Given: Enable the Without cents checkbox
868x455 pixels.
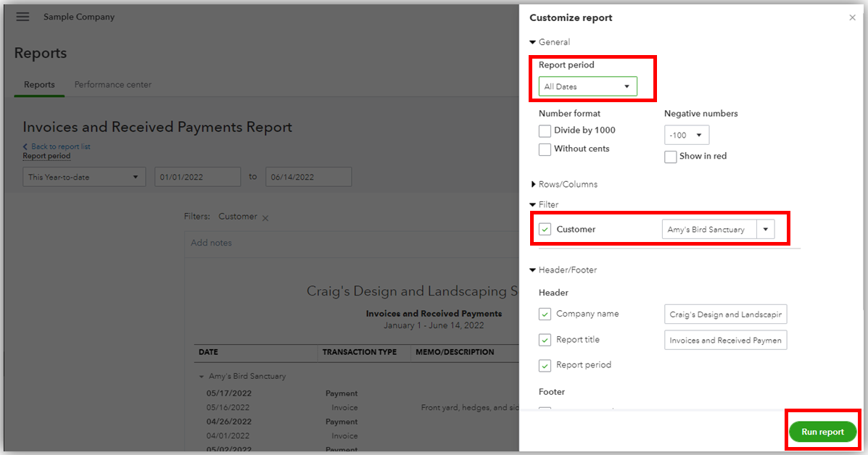Looking at the screenshot, I should pos(545,149).
